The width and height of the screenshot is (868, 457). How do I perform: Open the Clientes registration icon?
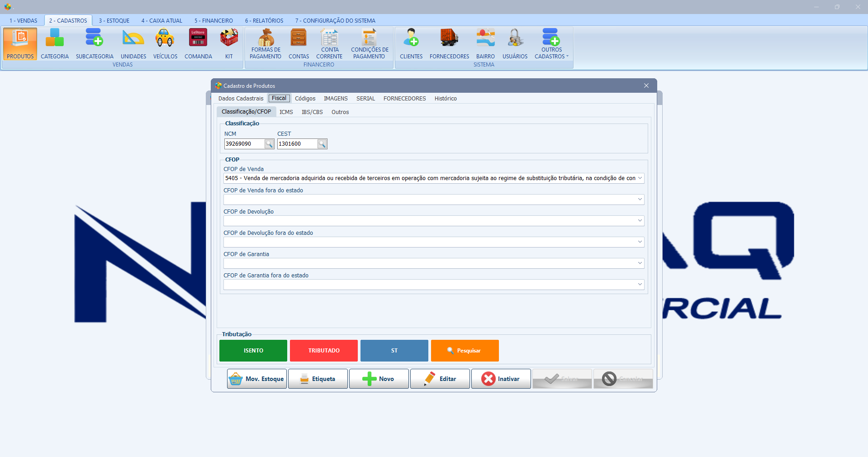[411, 44]
